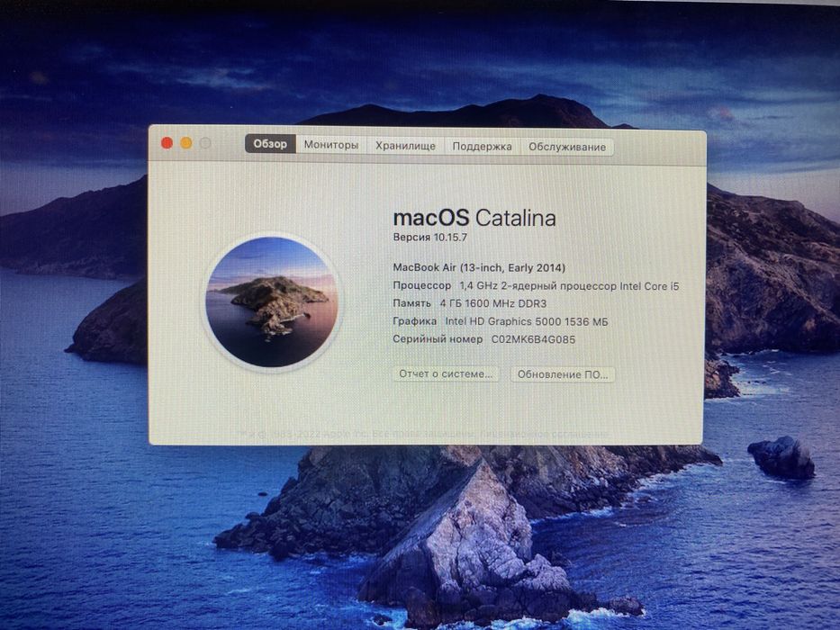Click the Графика Intel HD Graphics 5000 line
This screenshot has width=840, height=630.
tap(501, 321)
